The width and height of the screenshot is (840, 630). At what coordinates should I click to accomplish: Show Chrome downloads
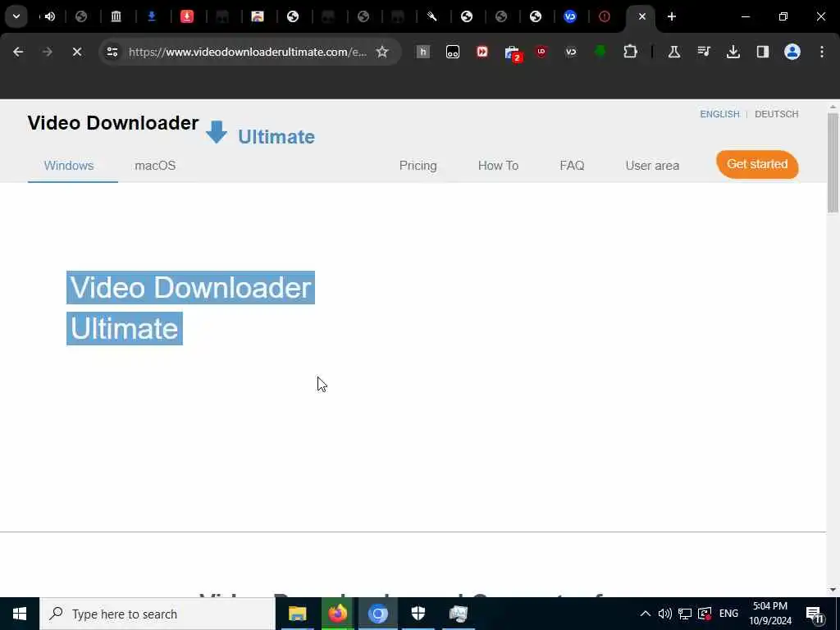pos(733,52)
